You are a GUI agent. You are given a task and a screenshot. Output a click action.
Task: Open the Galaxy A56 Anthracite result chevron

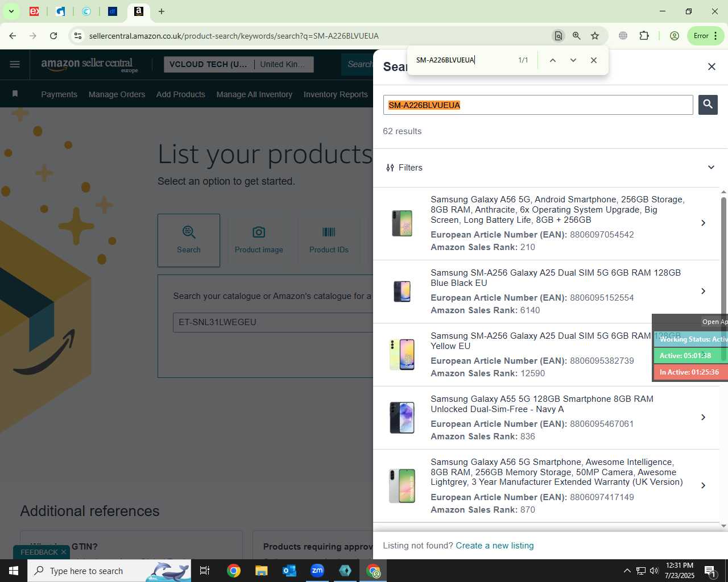coord(703,223)
